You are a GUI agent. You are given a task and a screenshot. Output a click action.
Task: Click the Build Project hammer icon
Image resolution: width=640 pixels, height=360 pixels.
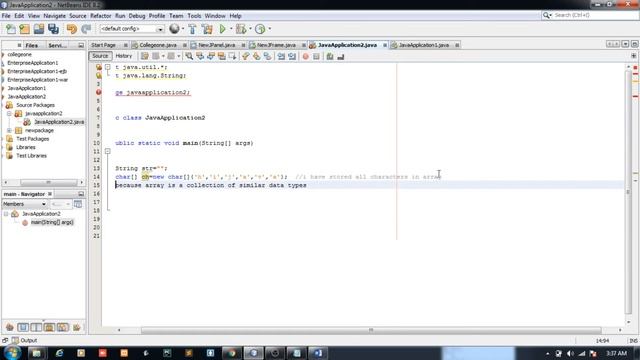click(x=192, y=29)
